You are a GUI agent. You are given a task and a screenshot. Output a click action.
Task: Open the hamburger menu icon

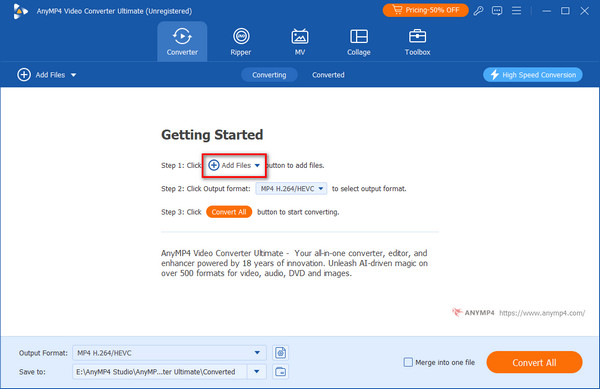(516, 11)
